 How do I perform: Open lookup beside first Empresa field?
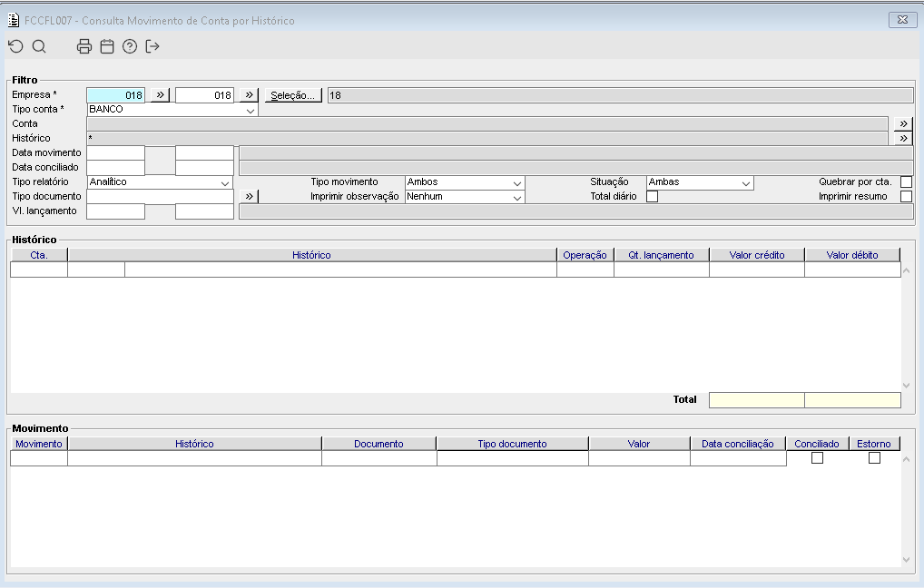point(160,95)
